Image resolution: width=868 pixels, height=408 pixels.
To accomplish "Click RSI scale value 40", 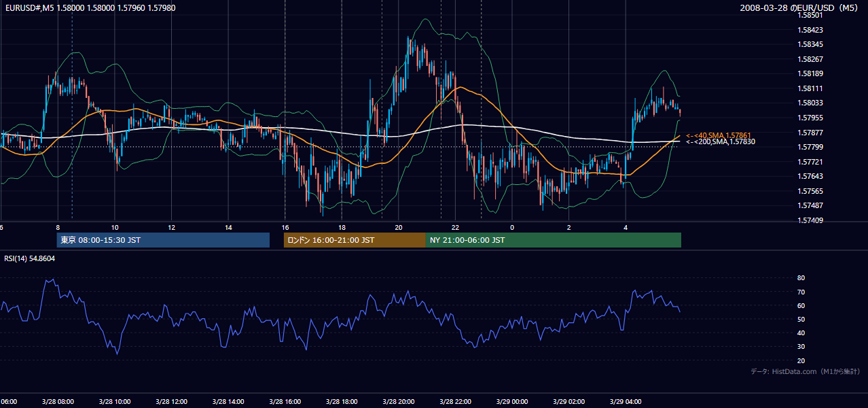I will click(x=801, y=333).
